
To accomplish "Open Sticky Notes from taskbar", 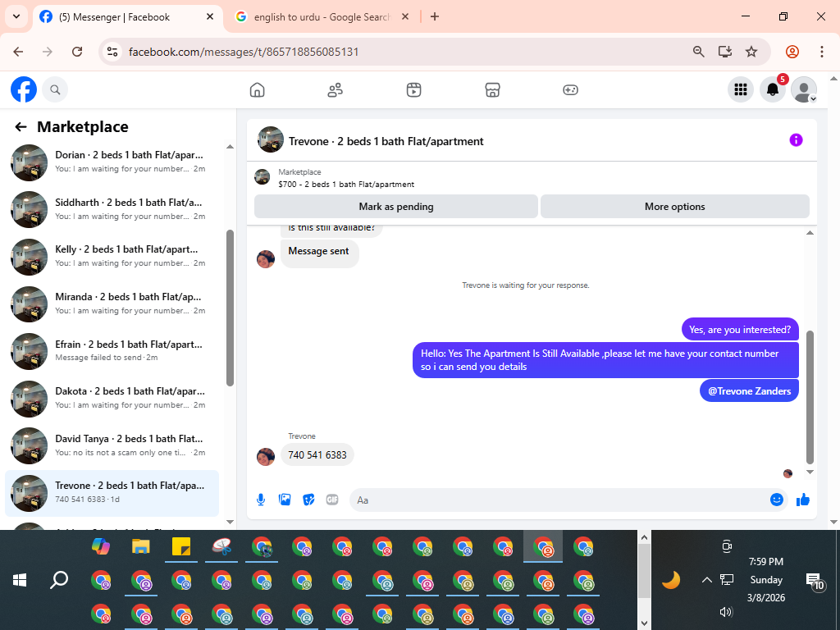I will point(181,546).
